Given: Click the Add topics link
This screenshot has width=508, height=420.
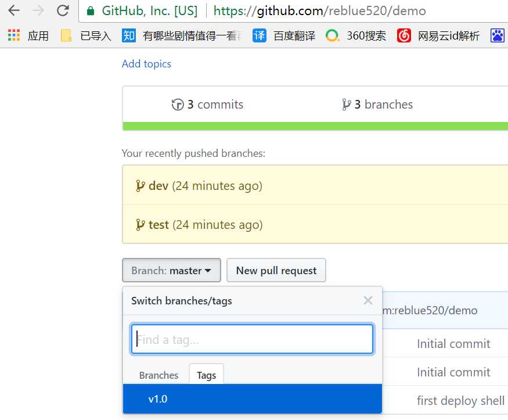Looking at the screenshot, I should click(146, 64).
